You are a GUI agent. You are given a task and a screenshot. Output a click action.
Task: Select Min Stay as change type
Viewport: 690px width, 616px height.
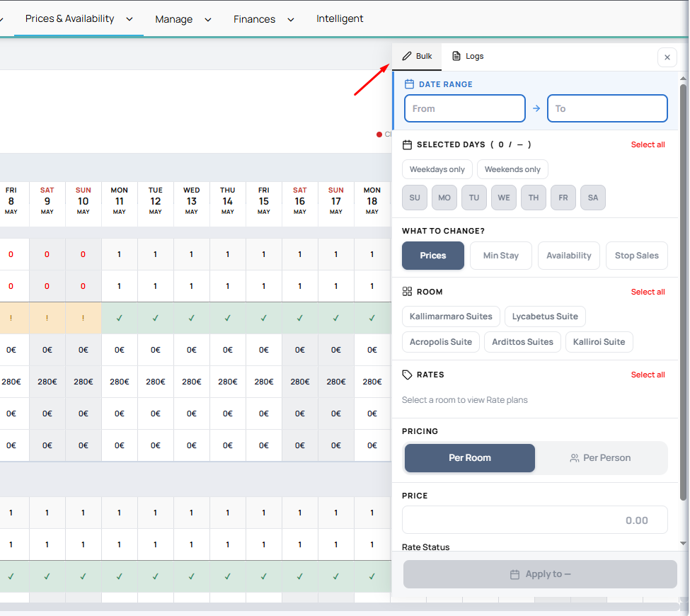500,256
